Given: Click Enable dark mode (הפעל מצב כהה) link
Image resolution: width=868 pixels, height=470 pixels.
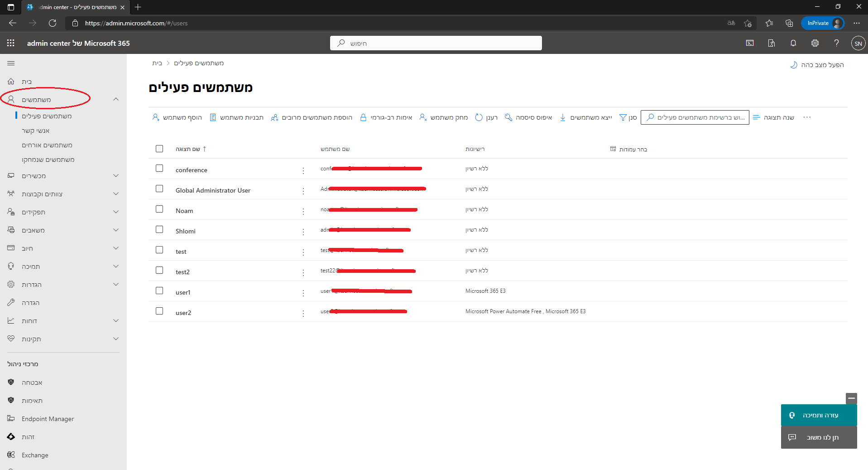Looking at the screenshot, I should click(817, 65).
